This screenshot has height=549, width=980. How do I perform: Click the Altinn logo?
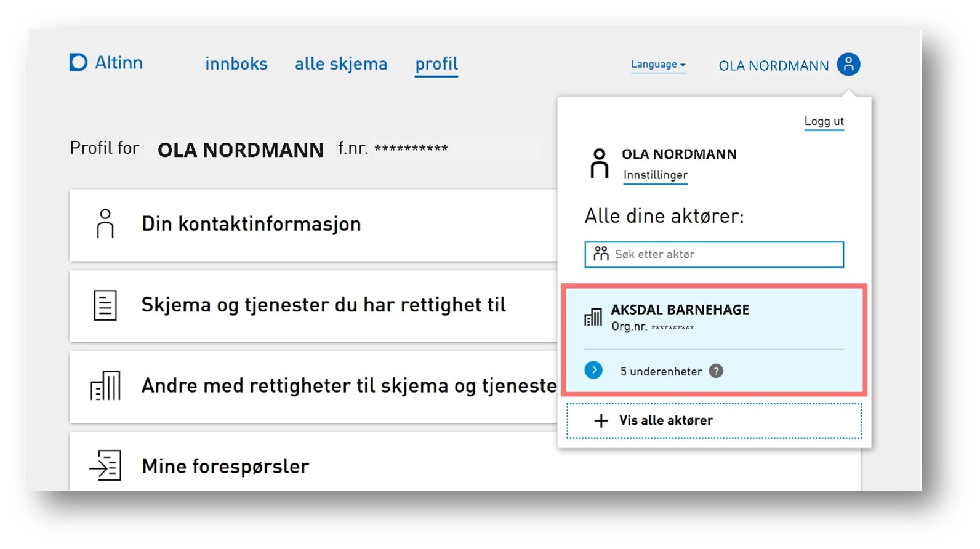[106, 62]
